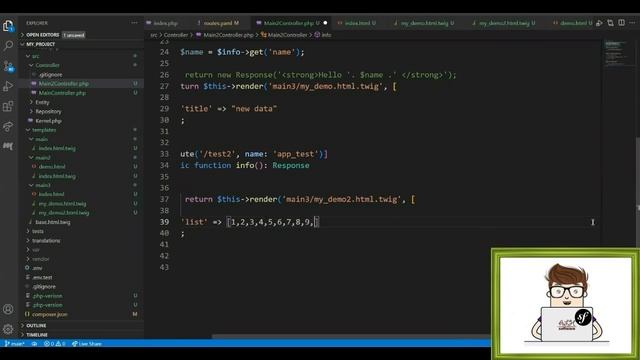Place cursor on line 39 list array
640x360 pixels.
[272, 222]
